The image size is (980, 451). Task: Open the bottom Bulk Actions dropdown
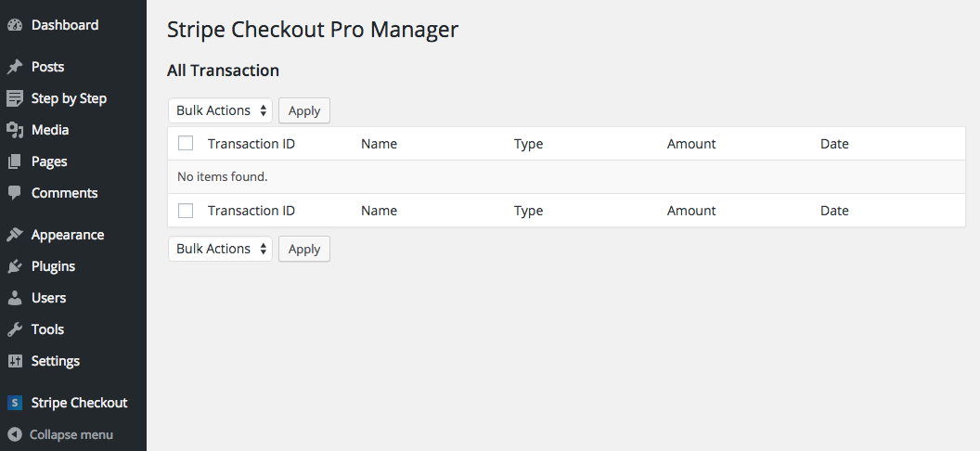pyautogui.click(x=220, y=249)
